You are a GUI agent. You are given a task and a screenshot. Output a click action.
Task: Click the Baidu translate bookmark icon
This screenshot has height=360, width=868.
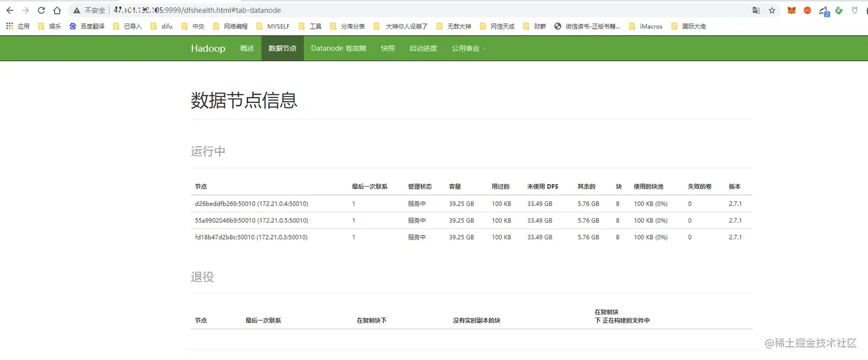(x=72, y=26)
